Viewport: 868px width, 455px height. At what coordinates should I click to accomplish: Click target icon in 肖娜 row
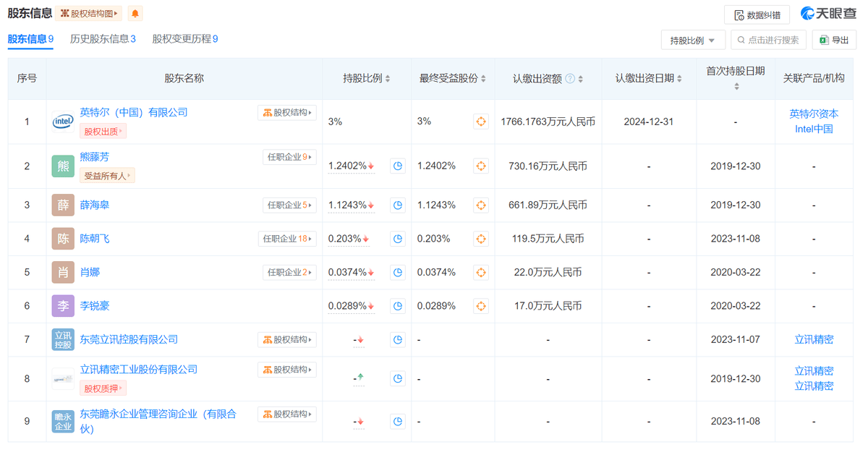coord(481,273)
